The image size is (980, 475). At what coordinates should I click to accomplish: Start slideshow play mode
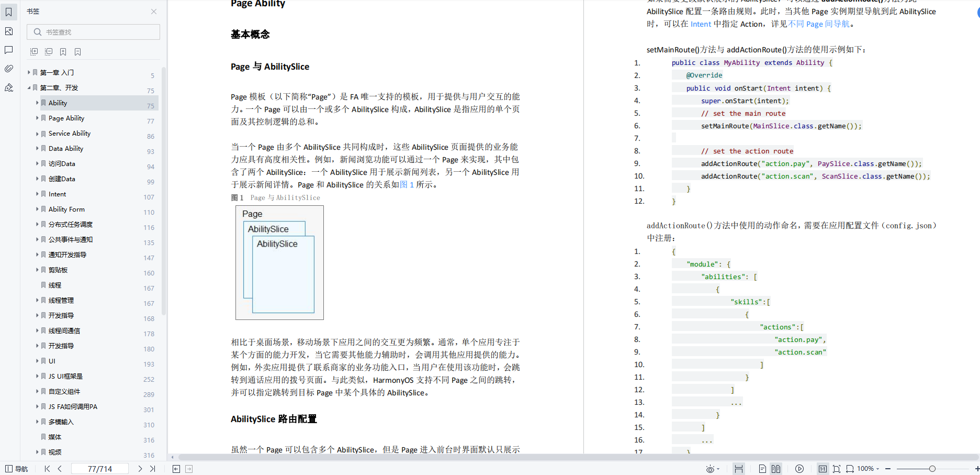click(799, 469)
